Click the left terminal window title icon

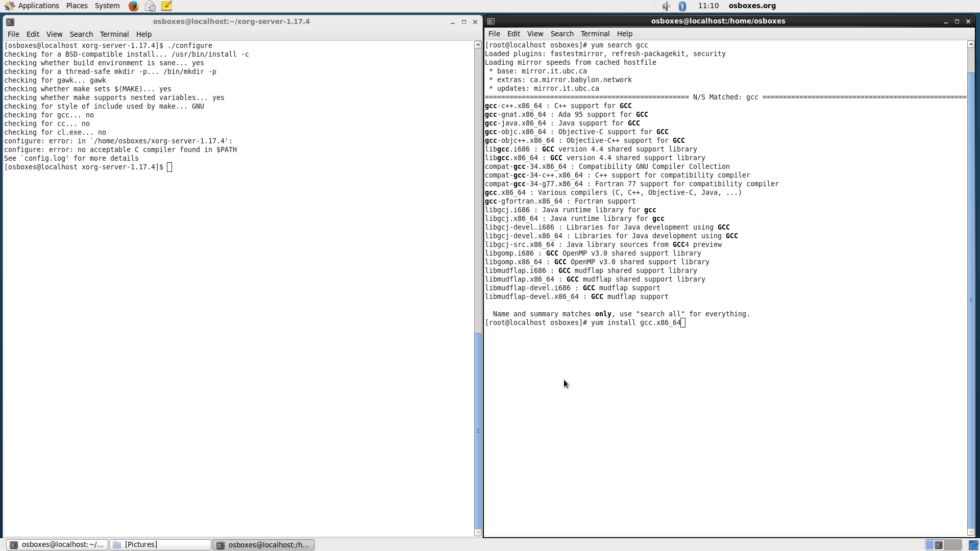point(10,22)
